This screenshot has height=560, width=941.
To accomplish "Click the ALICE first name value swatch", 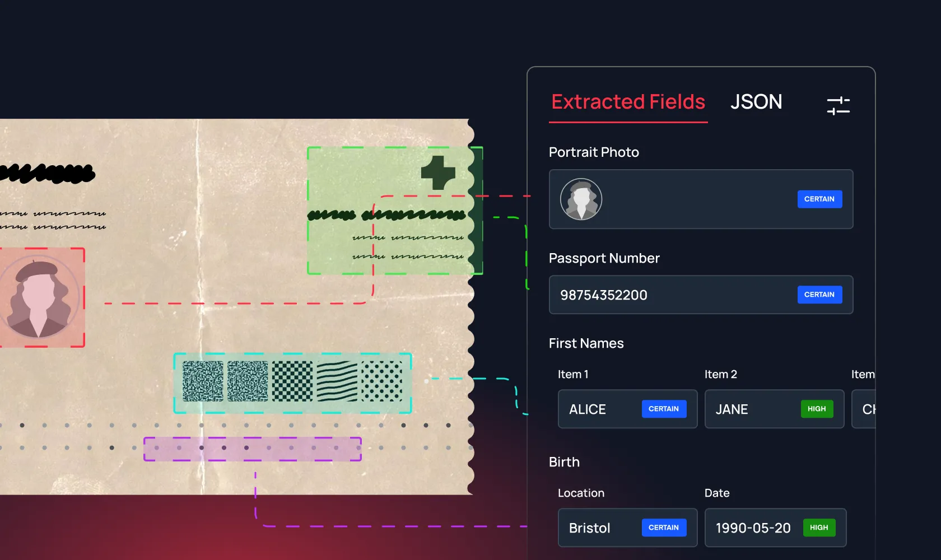I will (587, 409).
